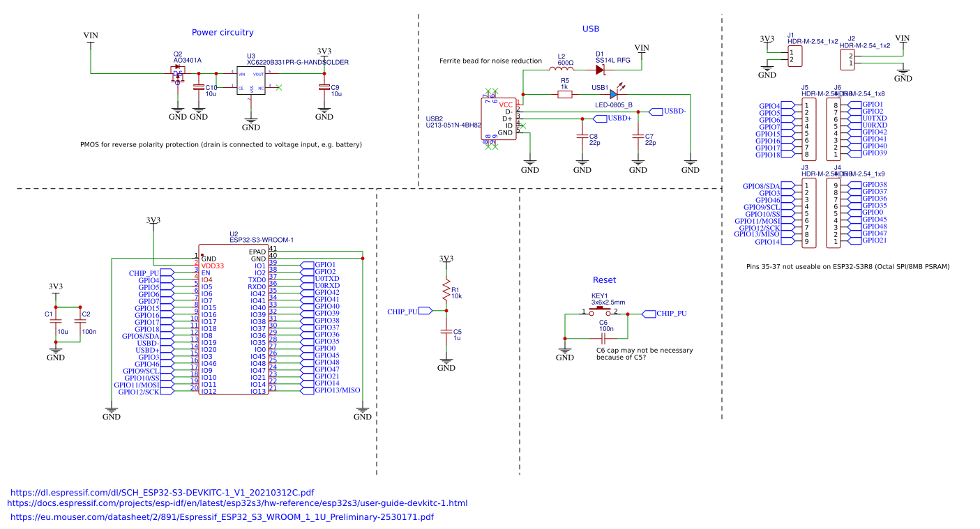Open the docs.espressif.com user guide link
This screenshot has height=529, width=980.
(237, 503)
